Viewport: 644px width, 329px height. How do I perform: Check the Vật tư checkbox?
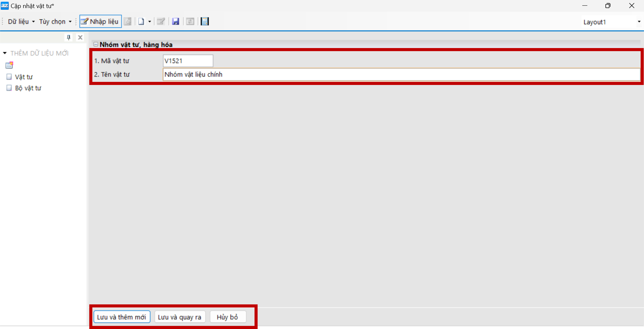[x=9, y=77]
